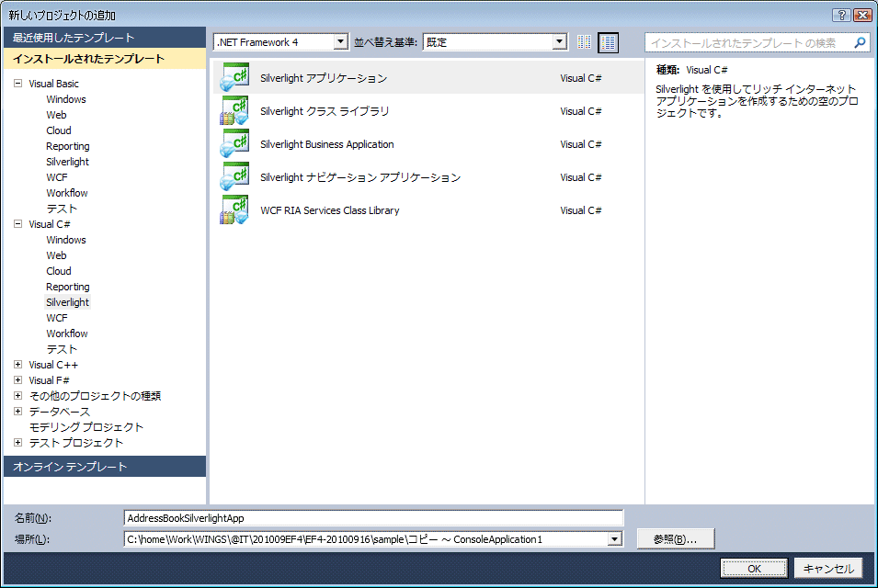Select the Visual F# node label

point(49,379)
